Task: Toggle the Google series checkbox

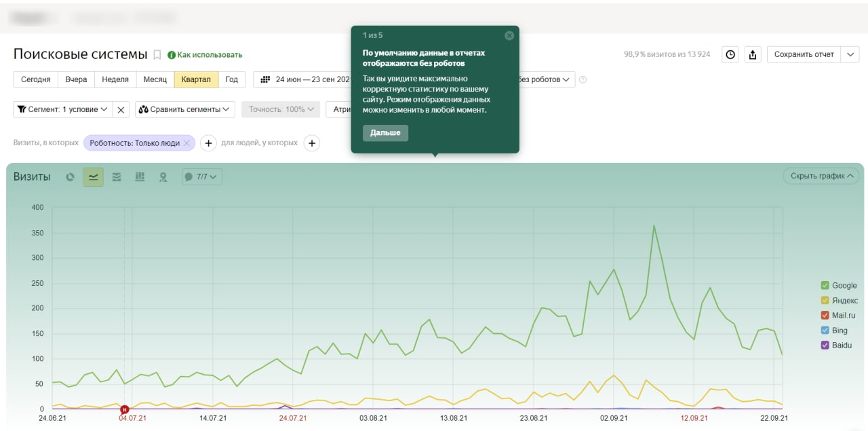Action: [825, 286]
